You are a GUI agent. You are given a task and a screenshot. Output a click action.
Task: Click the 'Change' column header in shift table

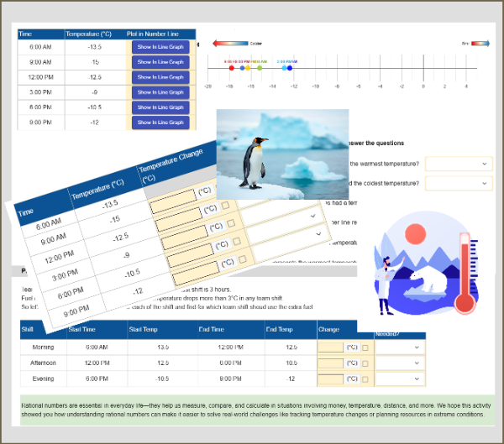coord(337,330)
